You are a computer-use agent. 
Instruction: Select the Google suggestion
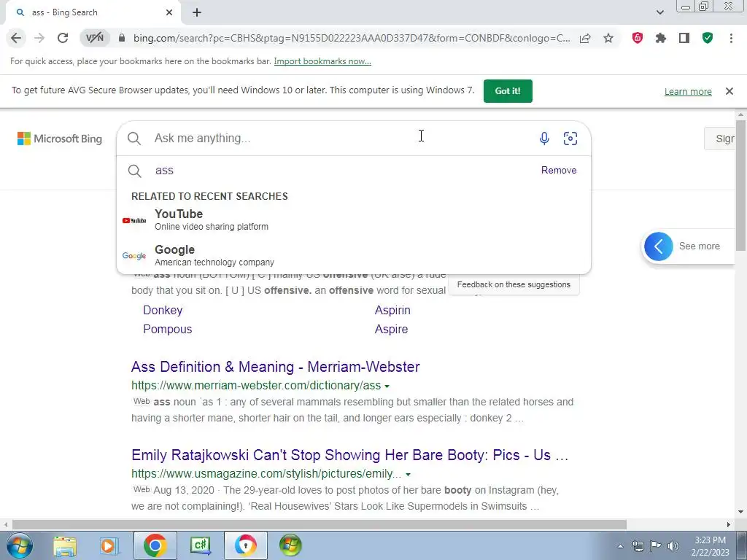coord(354,256)
